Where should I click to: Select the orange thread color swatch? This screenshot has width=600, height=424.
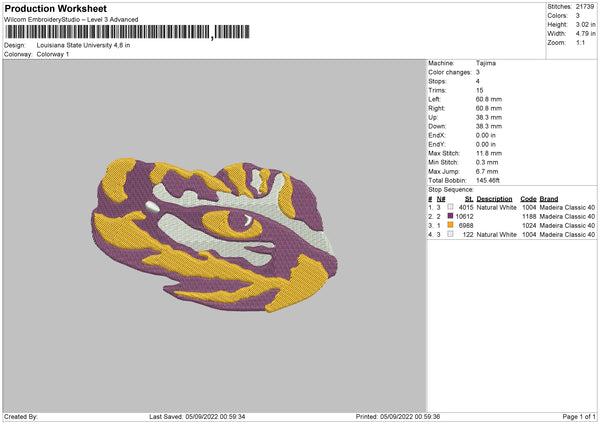click(450, 225)
